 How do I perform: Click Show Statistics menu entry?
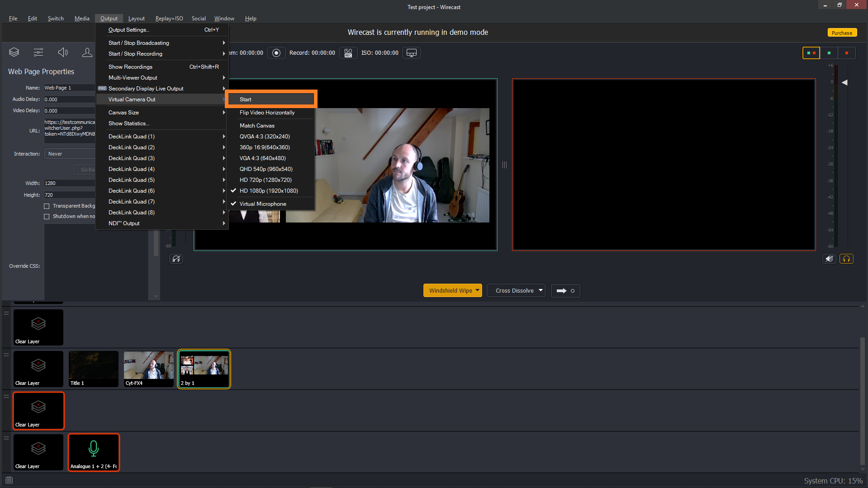(x=162, y=123)
